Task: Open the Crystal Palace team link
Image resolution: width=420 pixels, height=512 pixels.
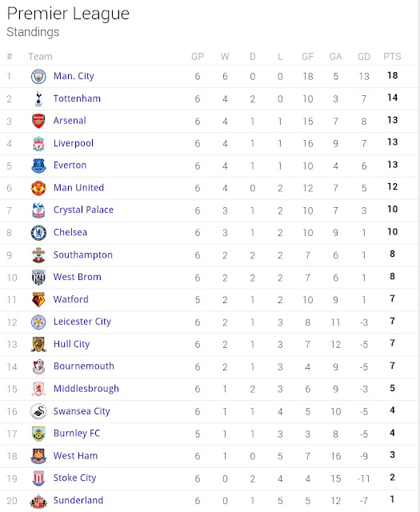Action: tap(84, 210)
